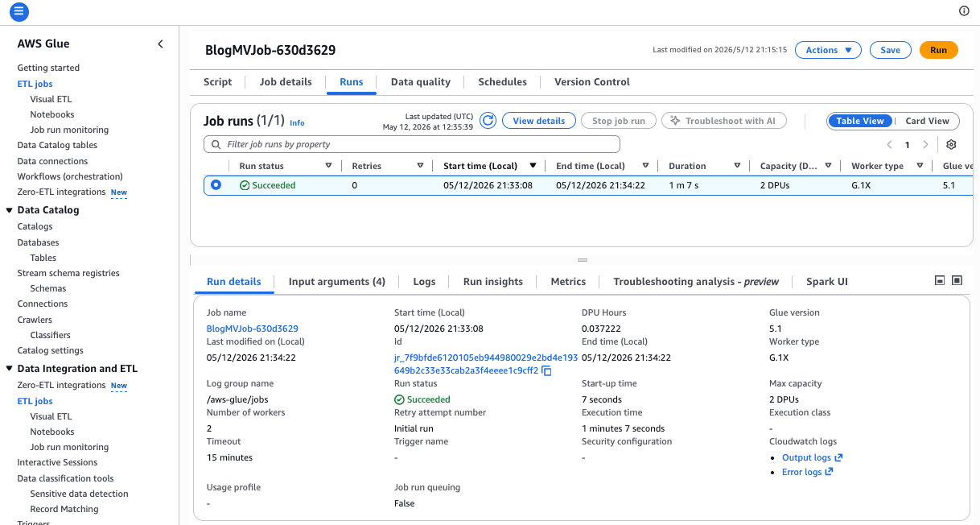Go to next page of job runs
Screen dimensions: 980x525
click(926, 145)
